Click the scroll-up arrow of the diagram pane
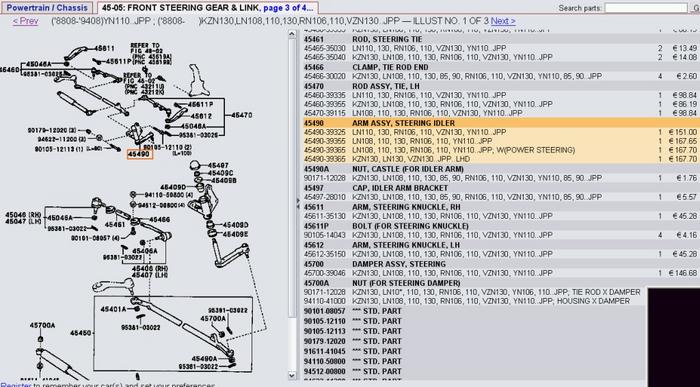This screenshot has width=700, height=387. [292, 34]
